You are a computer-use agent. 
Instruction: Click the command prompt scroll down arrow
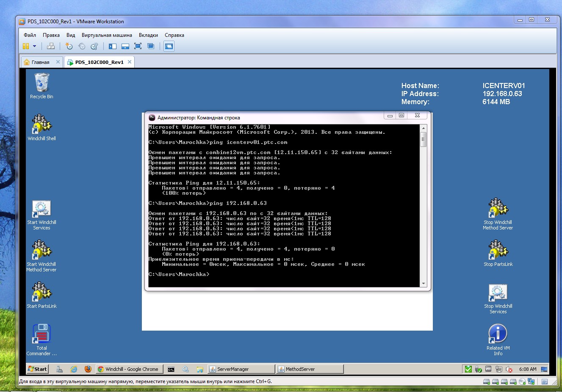(x=423, y=283)
